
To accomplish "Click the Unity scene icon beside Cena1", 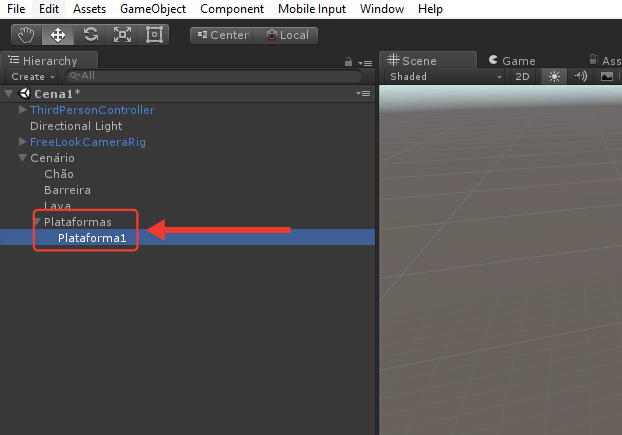I will tap(25, 93).
